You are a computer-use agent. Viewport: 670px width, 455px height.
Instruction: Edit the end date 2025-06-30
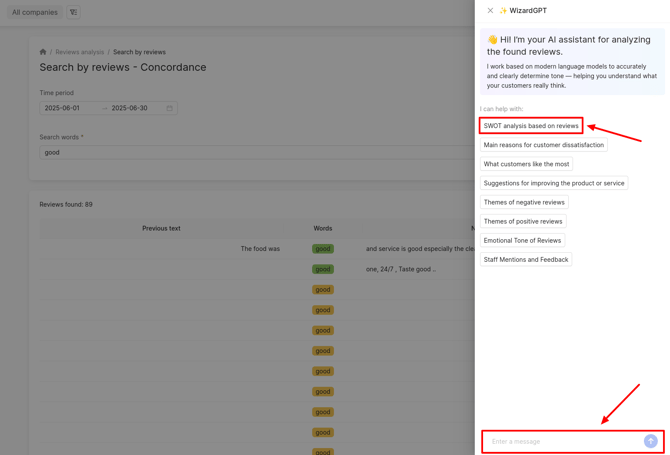tap(129, 108)
